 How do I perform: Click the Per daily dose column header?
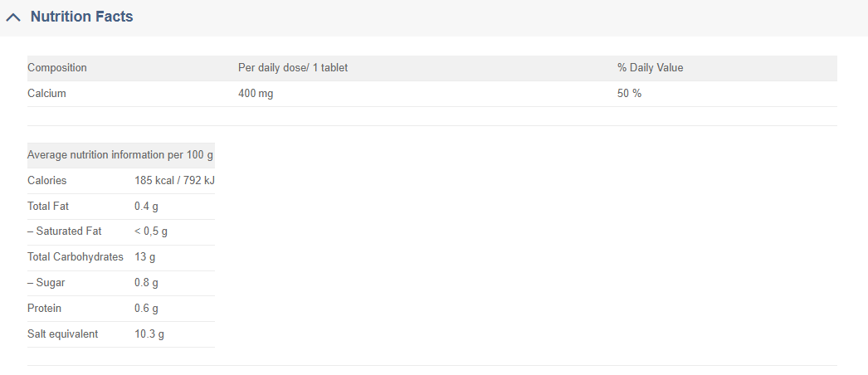click(x=292, y=68)
